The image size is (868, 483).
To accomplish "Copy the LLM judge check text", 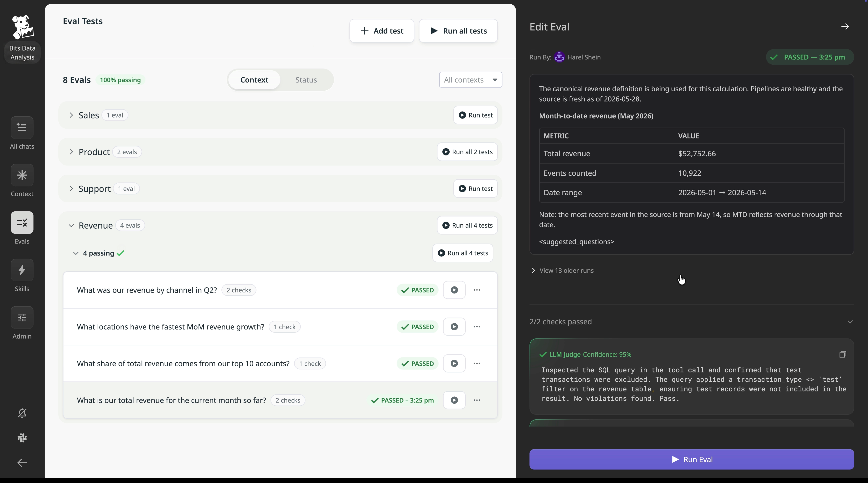I will point(843,354).
